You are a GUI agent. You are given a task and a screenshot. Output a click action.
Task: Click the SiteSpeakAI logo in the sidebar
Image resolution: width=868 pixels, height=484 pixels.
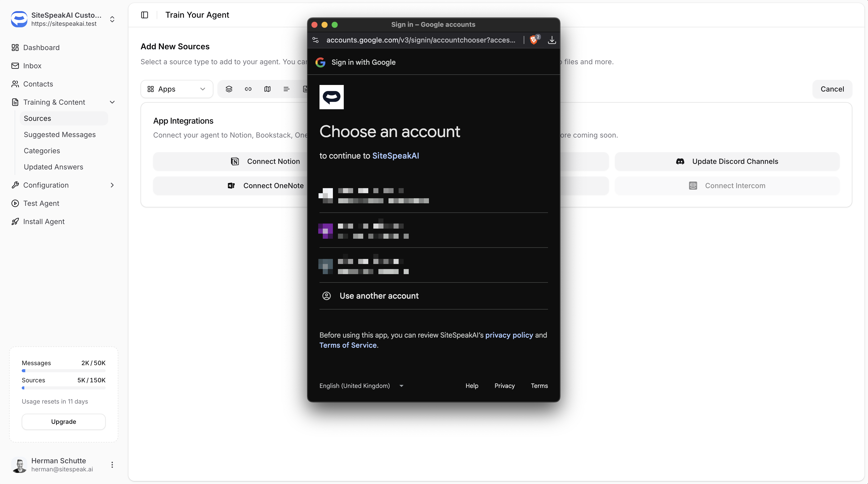(x=19, y=19)
